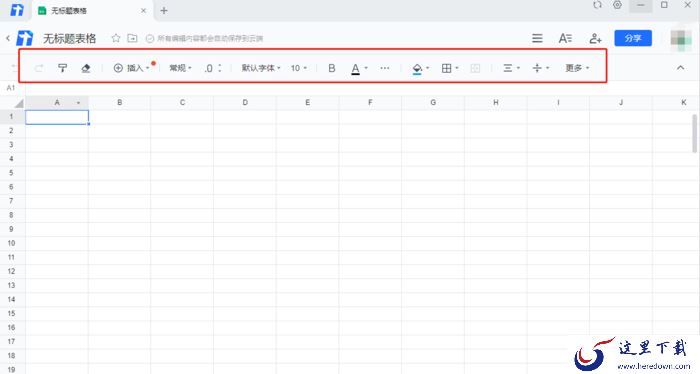Image resolution: width=700 pixels, height=374 pixels.
Task: Star the document as favorite
Action: coord(116,38)
